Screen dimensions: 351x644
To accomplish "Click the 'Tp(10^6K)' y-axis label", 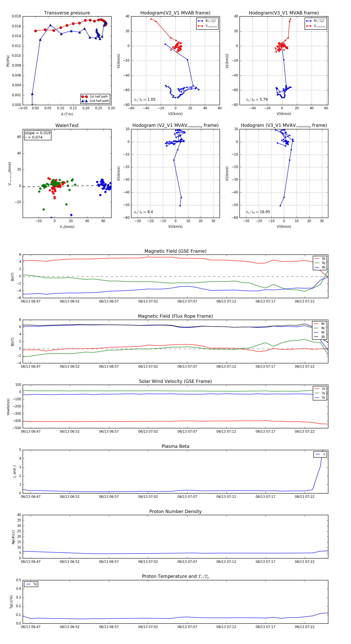I will 11,602.
